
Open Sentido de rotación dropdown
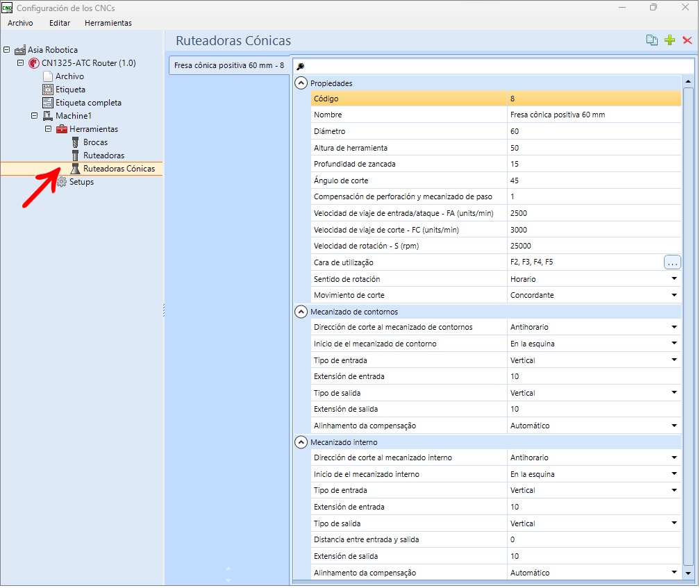coord(674,279)
